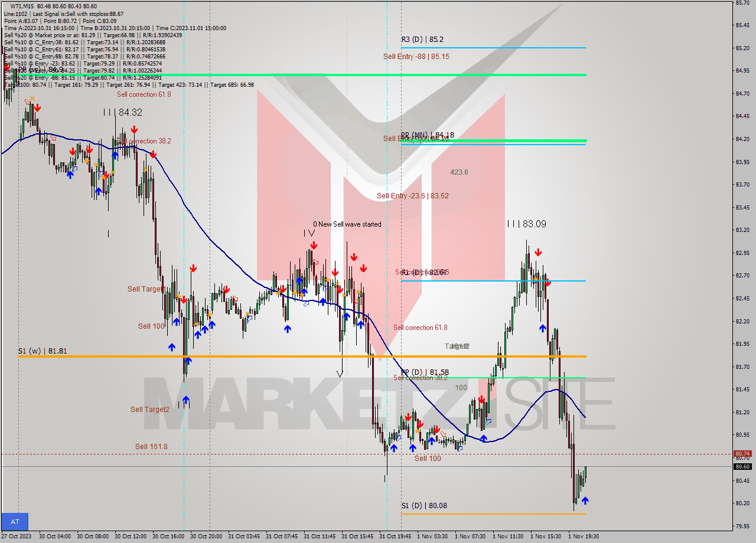Click the 'Sell Target2' label
Screen dimensions: 756x543
click(x=150, y=410)
